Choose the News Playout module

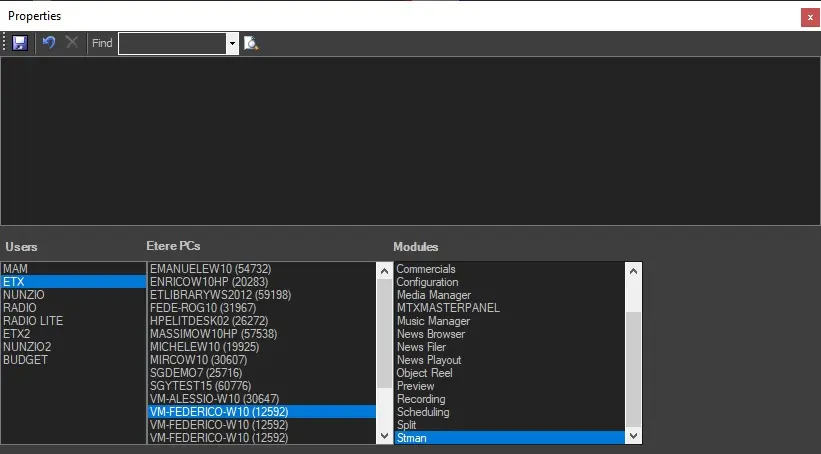pos(429,360)
